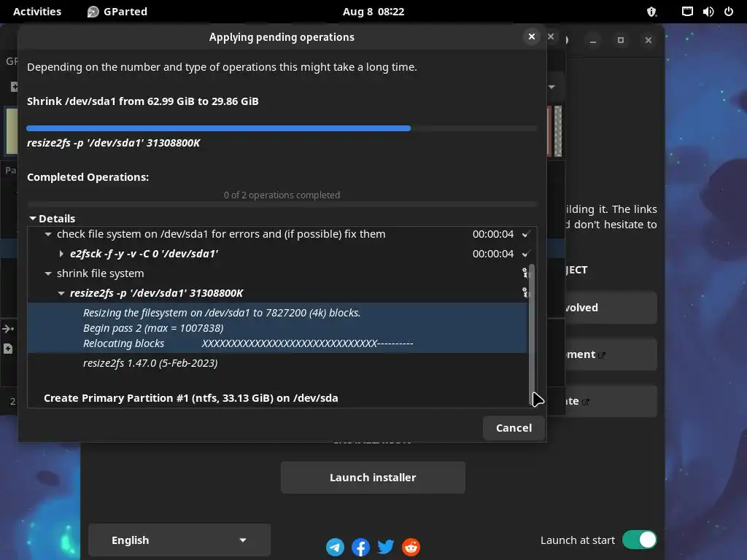Click the 0 of 2 operations completed text
This screenshot has height=560, width=747.
pyautogui.click(x=282, y=195)
